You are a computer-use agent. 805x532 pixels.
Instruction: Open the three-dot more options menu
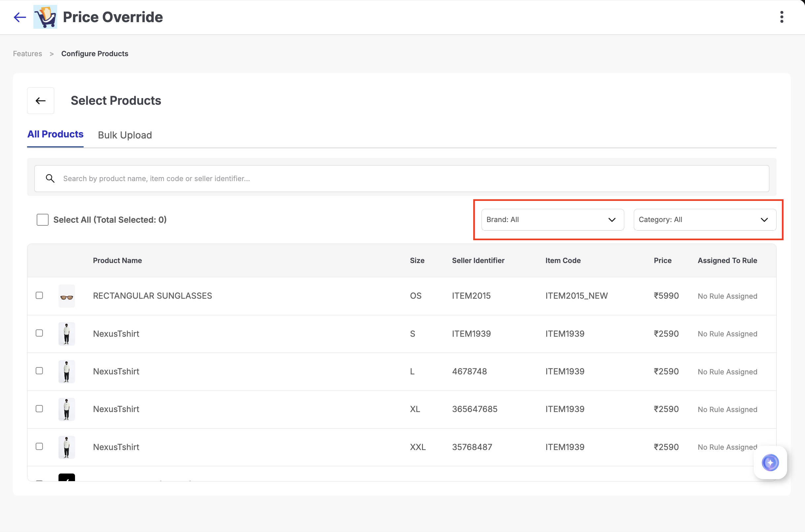(x=782, y=17)
